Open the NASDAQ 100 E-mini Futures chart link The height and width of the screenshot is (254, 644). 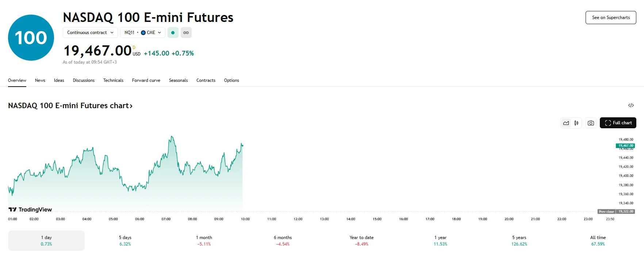pos(70,106)
